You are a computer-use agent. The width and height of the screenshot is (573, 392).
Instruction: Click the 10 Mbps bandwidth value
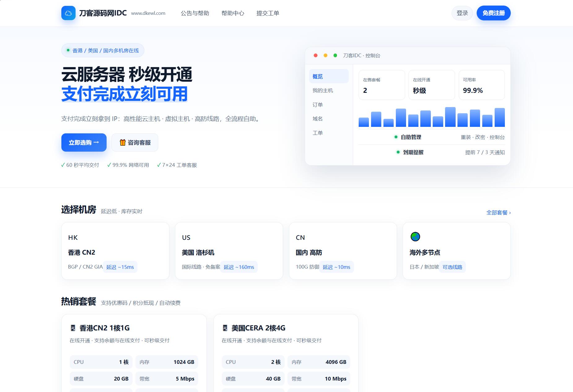(335, 379)
